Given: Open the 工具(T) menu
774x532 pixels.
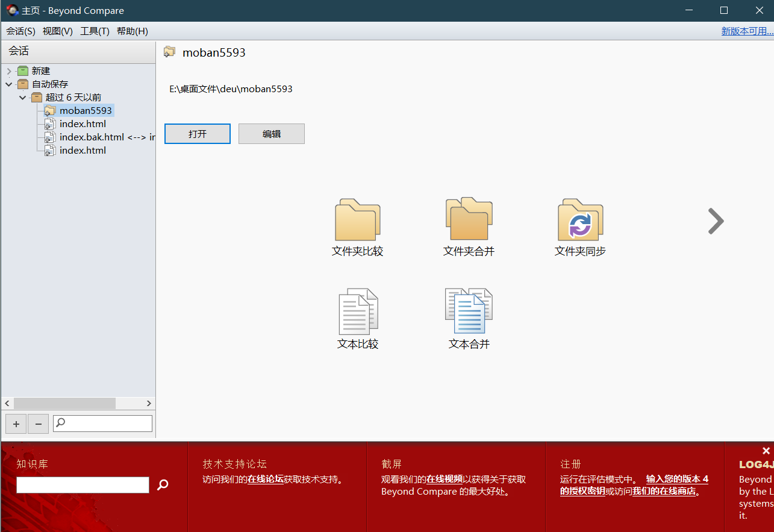Looking at the screenshot, I should 95,31.
